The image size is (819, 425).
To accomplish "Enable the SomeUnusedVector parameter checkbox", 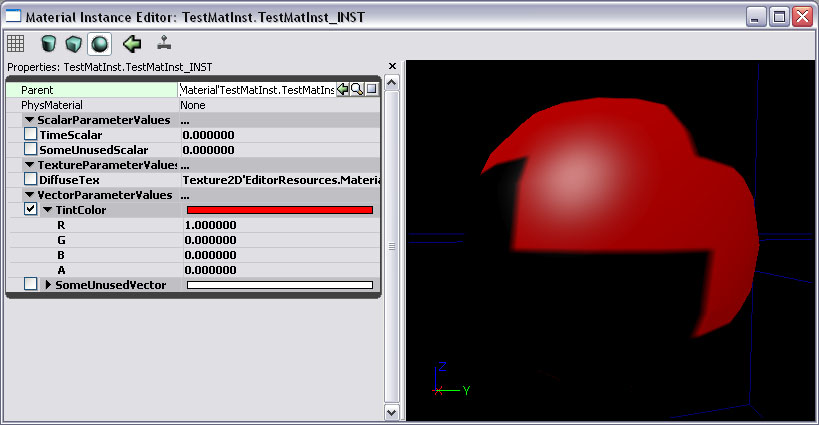I will tap(30, 284).
